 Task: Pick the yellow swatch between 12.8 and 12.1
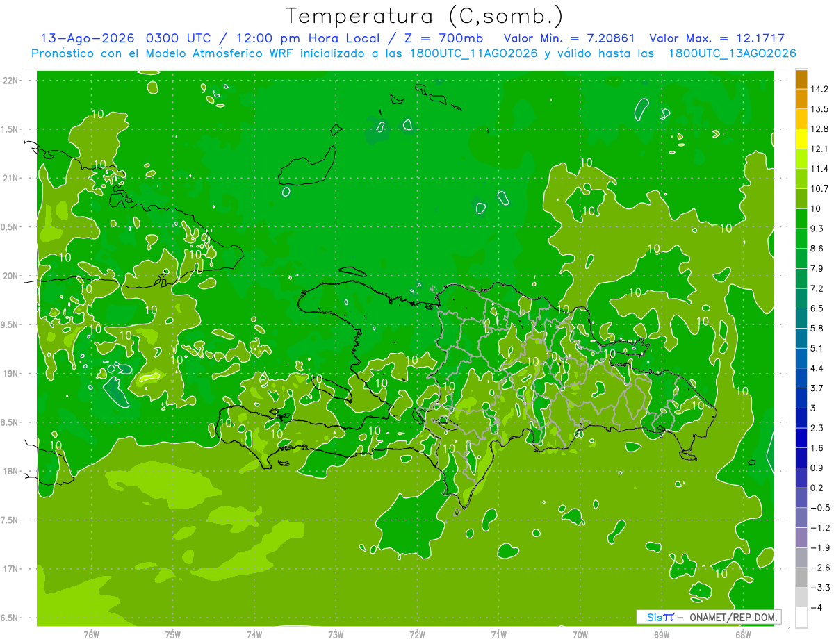click(x=802, y=139)
